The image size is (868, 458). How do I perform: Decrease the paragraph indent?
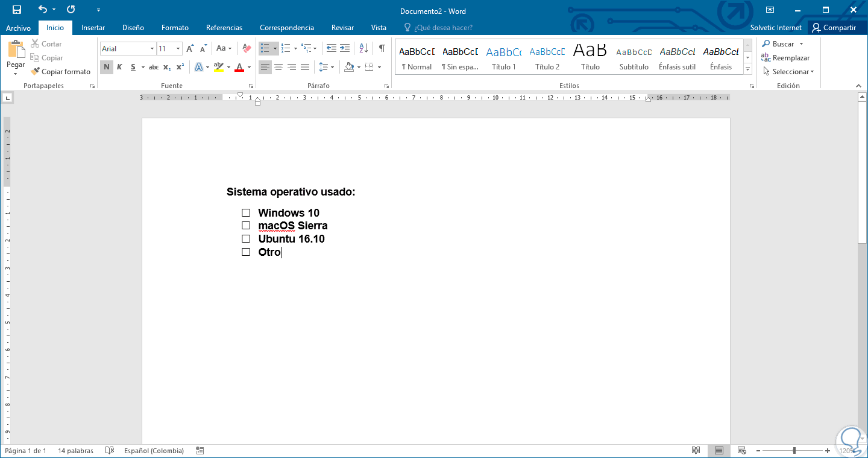[x=331, y=48]
